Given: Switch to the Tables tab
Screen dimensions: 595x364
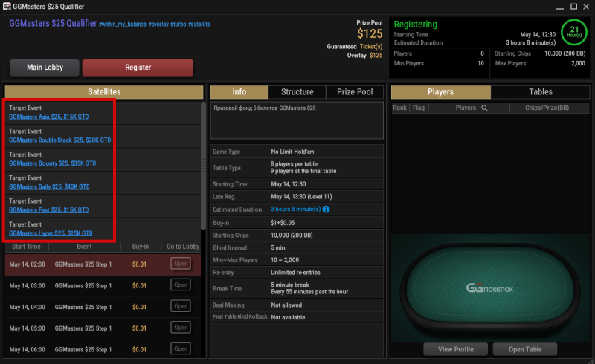Looking at the screenshot, I should (541, 92).
